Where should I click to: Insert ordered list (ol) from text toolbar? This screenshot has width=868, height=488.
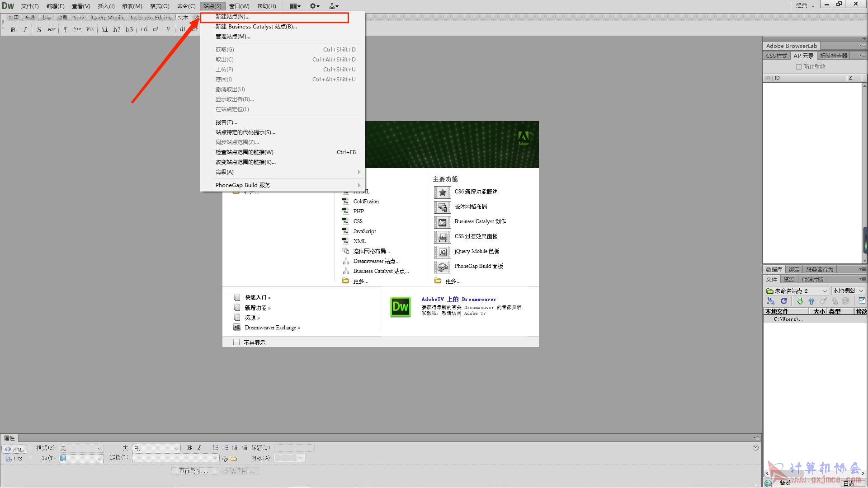coord(156,29)
